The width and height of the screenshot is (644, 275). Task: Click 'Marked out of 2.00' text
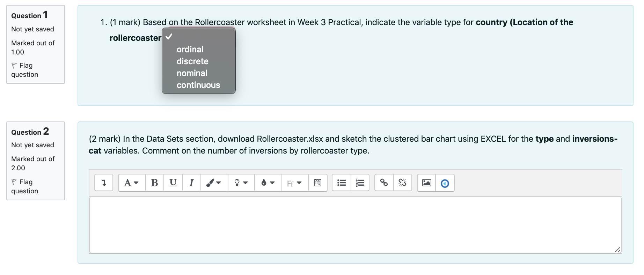pyautogui.click(x=33, y=163)
